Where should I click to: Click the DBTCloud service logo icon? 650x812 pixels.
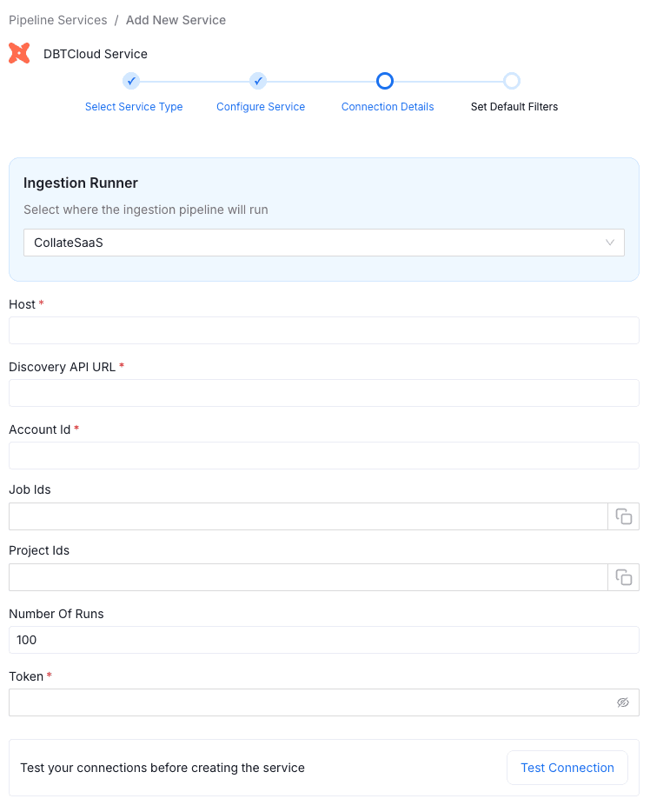click(19, 53)
